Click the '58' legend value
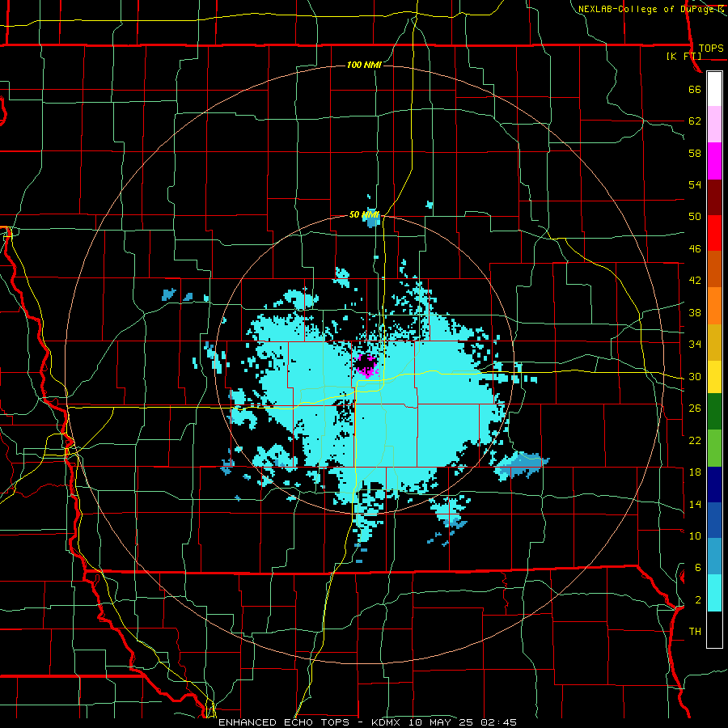The height and width of the screenshot is (728, 728). pos(695,153)
